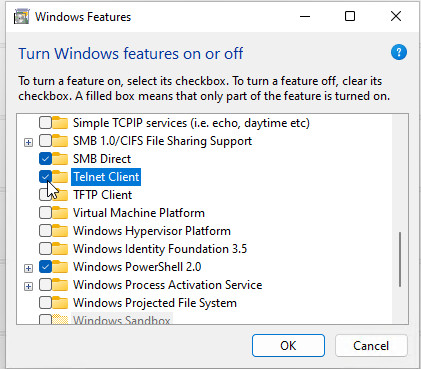This screenshot has width=421, height=369.
Task: Disable the SMB Direct checkbox
Action: [45, 159]
